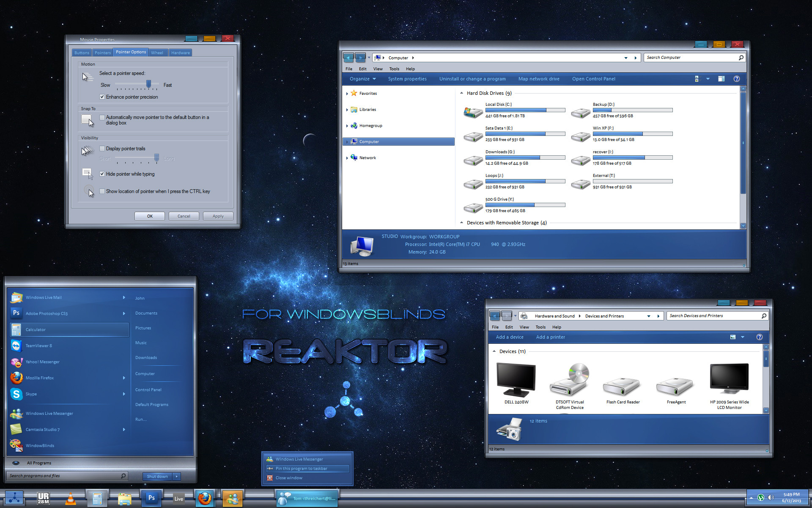Open Yahoo! Messenger from start menu
Viewport: 812px width, 508px height.
[69, 362]
